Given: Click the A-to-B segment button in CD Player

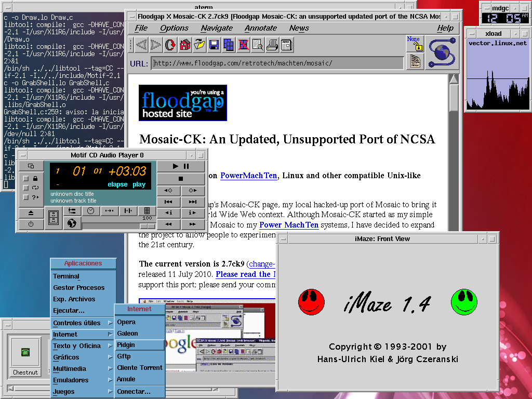Looking at the screenshot, I should [109, 211].
